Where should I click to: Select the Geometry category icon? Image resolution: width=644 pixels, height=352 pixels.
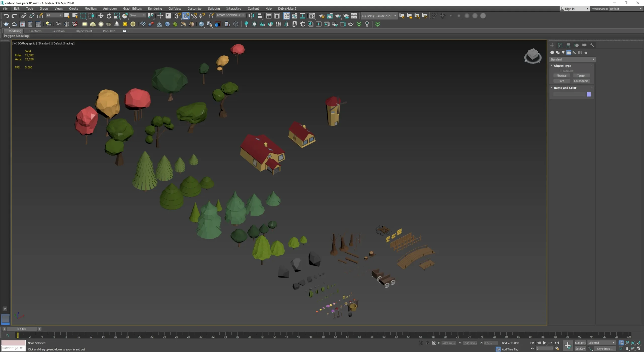pos(552,52)
